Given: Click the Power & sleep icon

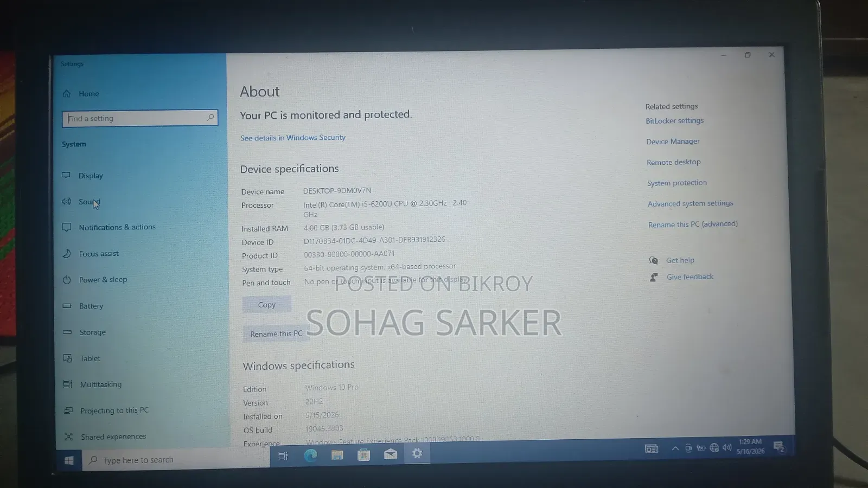Looking at the screenshot, I should [x=67, y=280].
